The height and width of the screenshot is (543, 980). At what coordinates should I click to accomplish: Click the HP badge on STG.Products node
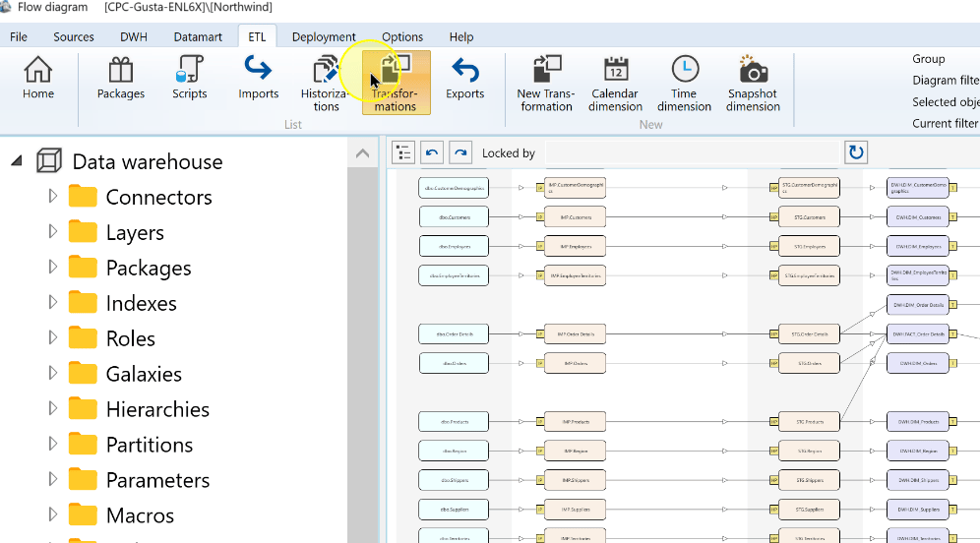tap(773, 422)
